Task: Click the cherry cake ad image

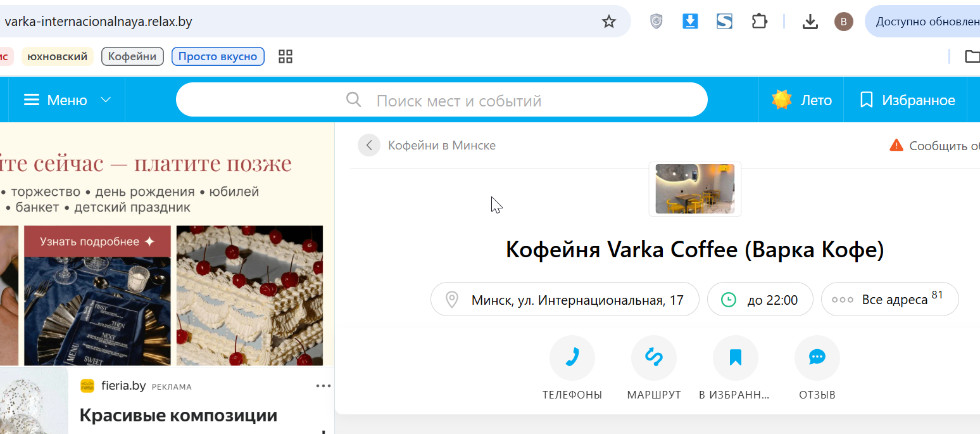Action: (x=249, y=295)
